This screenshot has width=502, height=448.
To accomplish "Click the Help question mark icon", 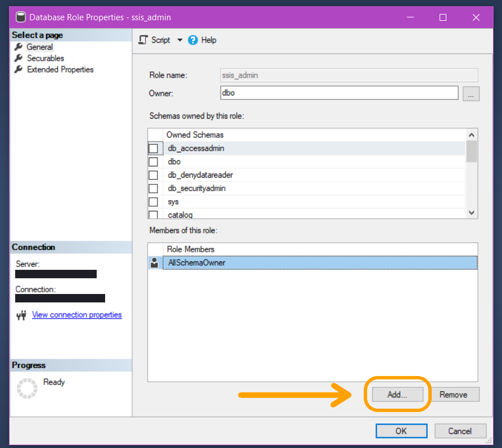I will coord(193,40).
